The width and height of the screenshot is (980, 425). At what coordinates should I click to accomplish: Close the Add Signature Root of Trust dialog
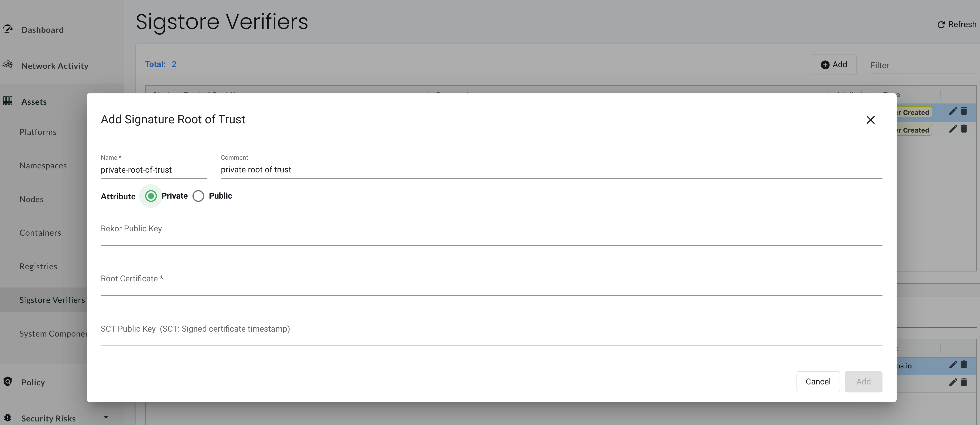[870, 120]
